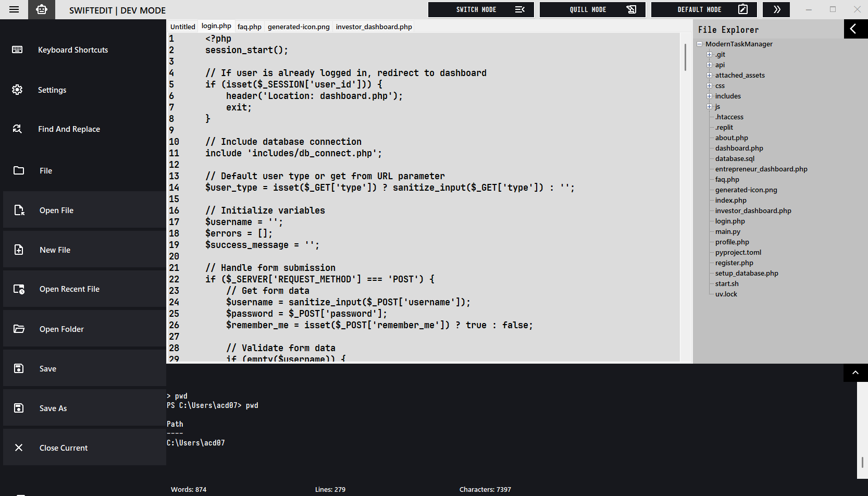868x496 pixels.
Task: Click the New File icon
Action: click(x=19, y=250)
